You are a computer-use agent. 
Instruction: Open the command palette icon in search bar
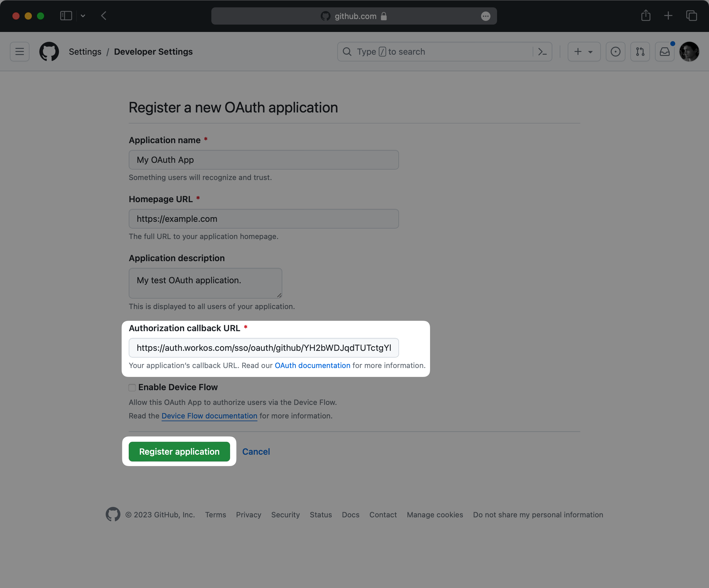(542, 51)
